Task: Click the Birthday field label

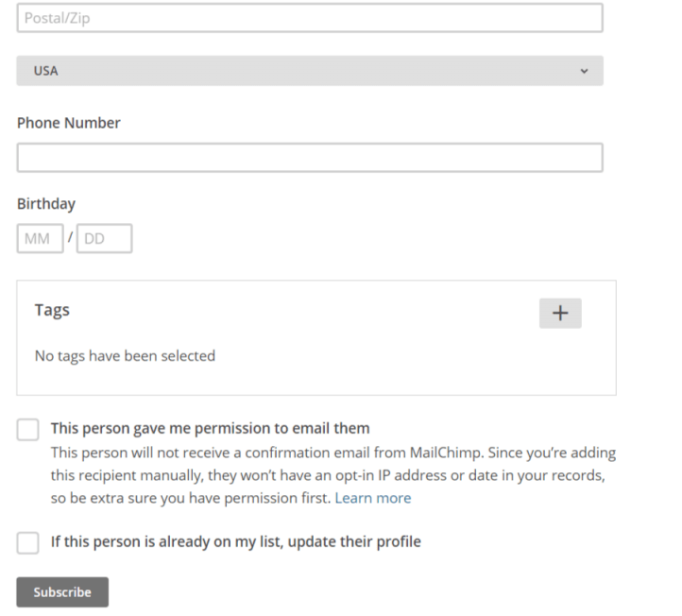Action: pyautogui.click(x=46, y=203)
